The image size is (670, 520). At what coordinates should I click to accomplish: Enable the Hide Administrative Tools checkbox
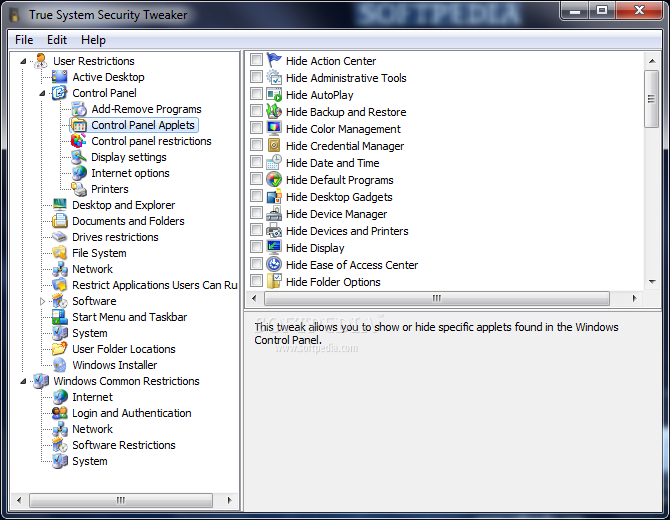(256, 76)
